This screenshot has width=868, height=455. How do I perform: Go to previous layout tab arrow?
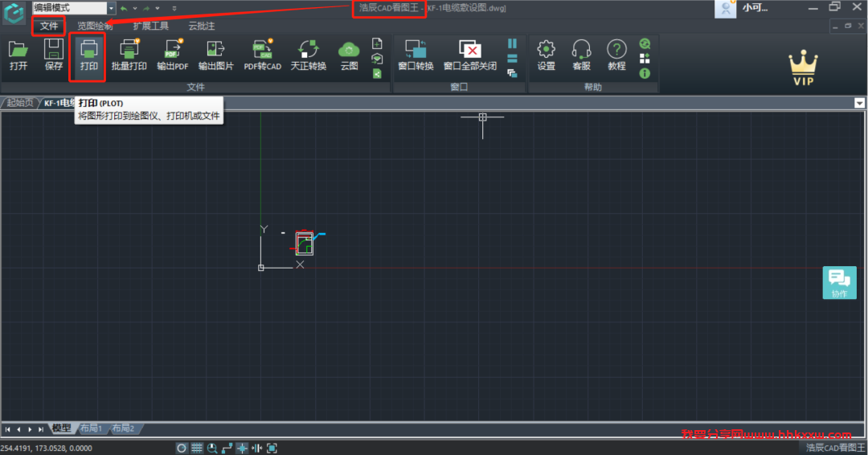pos(18,429)
